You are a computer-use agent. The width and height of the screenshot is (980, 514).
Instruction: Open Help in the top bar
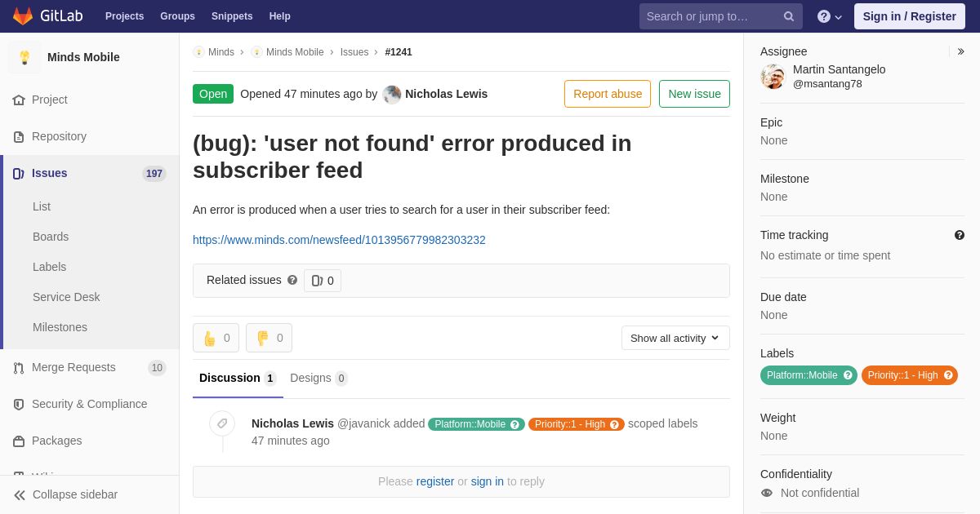[x=280, y=16]
